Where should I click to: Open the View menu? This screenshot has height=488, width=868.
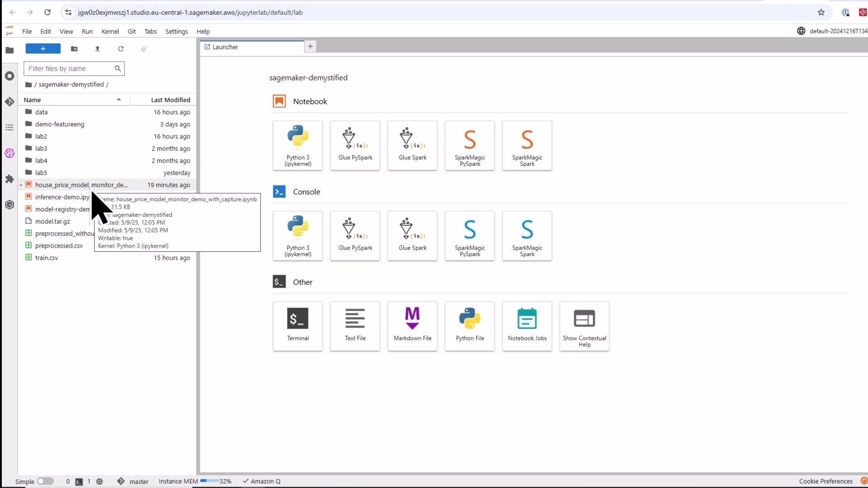click(x=66, y=32)
